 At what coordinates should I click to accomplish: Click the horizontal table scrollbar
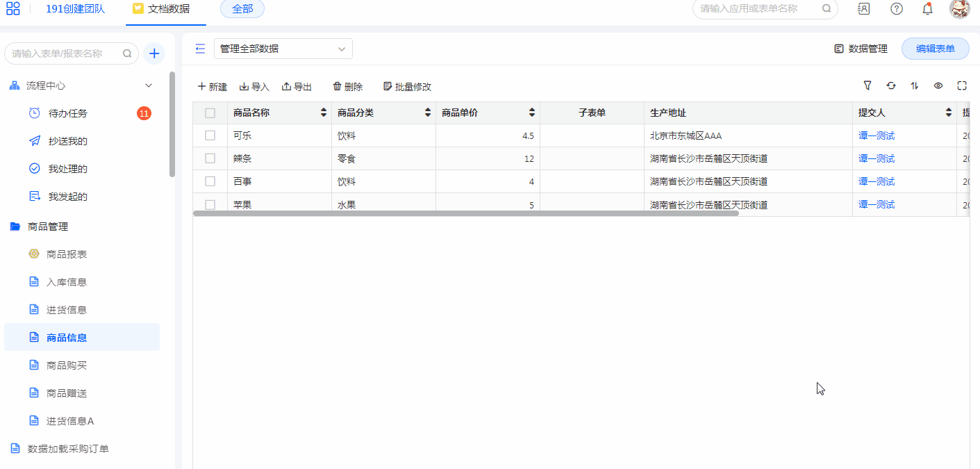click(x=465, y=213)
